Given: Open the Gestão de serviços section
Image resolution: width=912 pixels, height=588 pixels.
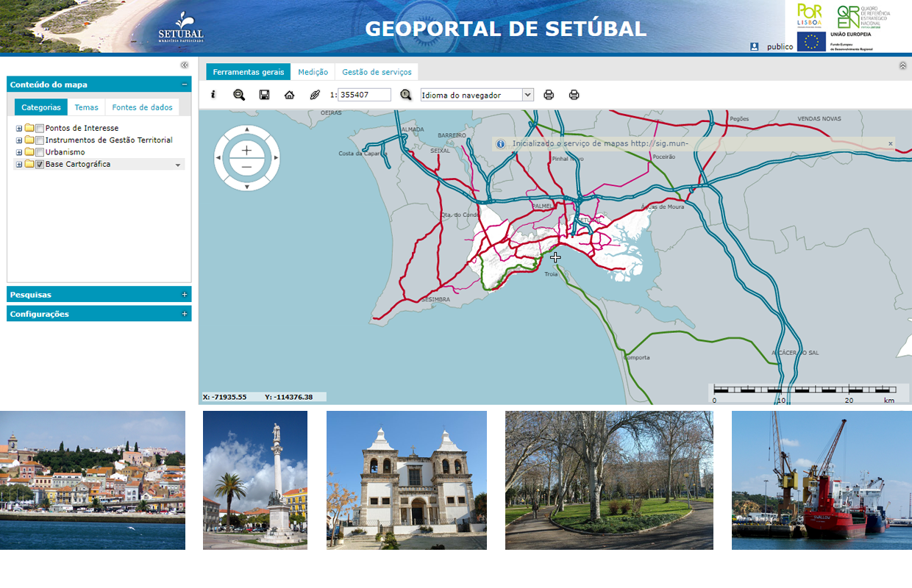Looking at the screenshot, I should 377,71.
